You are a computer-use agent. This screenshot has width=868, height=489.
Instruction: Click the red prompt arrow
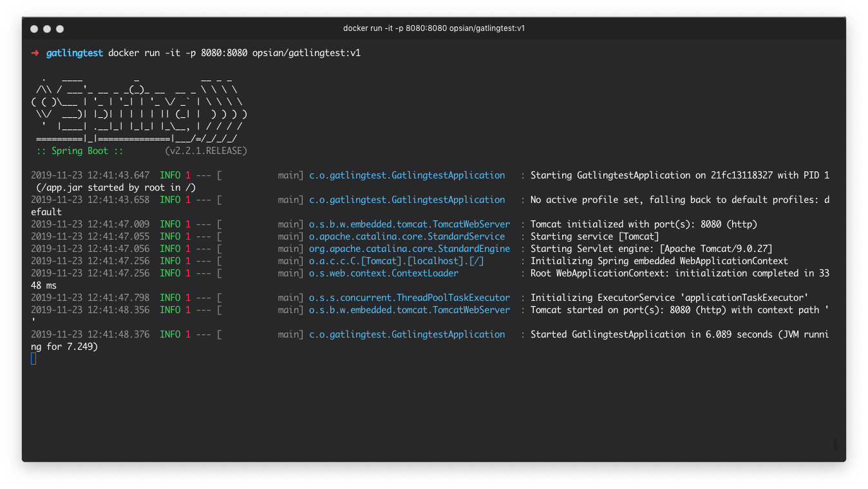[35, 53]
